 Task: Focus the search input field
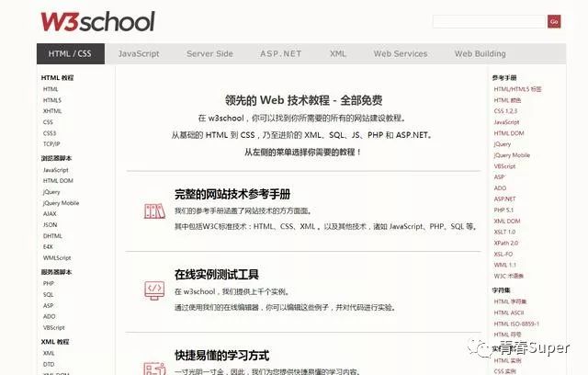[489, 22]
